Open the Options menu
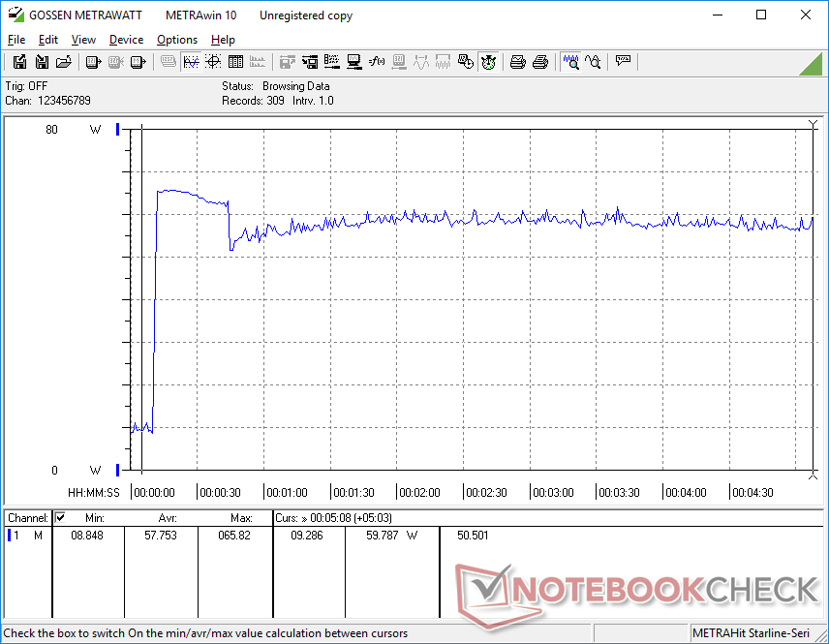 click(x=177, y=40)
